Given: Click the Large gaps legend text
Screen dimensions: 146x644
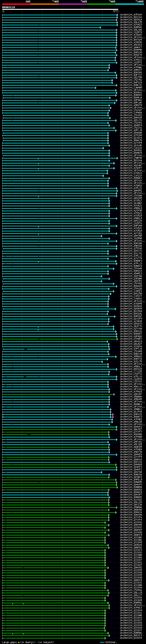Looking at the screenshot, I should coord(28,642).
